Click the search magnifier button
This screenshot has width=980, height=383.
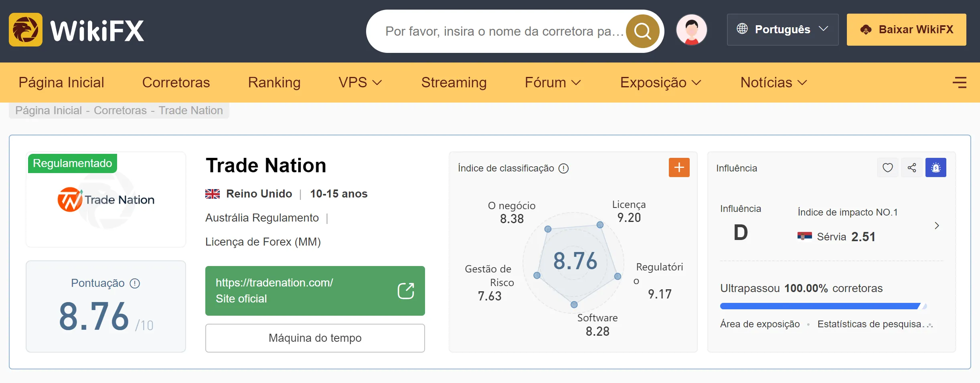point(642,31)
